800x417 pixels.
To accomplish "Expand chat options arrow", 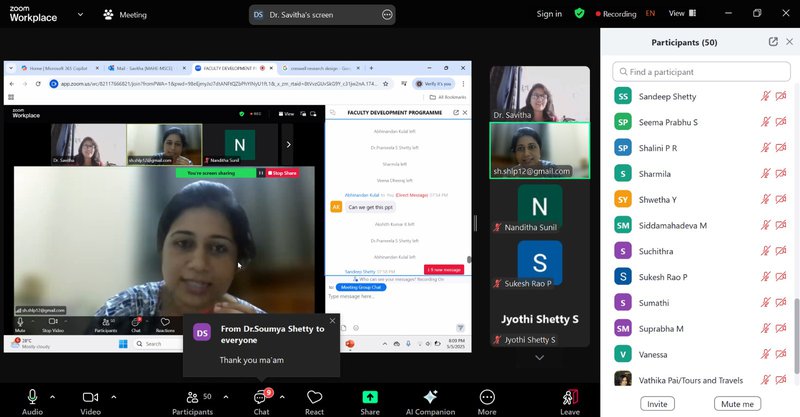I will click(282, 397).
